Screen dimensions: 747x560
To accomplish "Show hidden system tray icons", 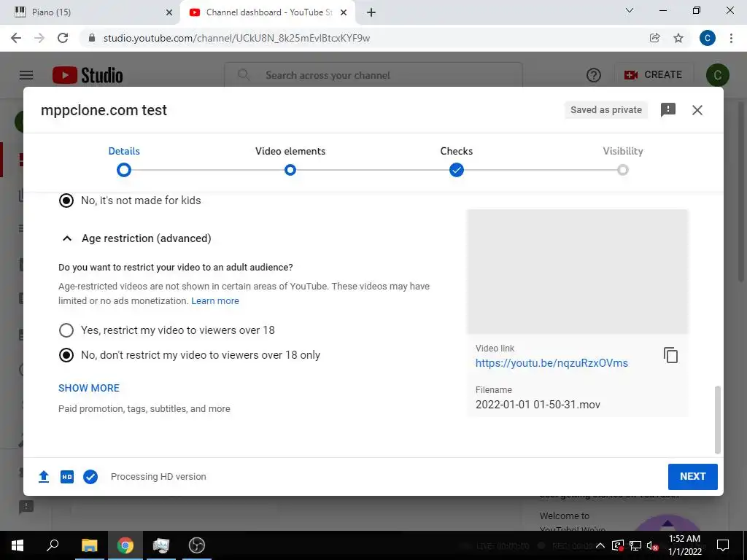I will pyautogui.click(x=600, y=545).
